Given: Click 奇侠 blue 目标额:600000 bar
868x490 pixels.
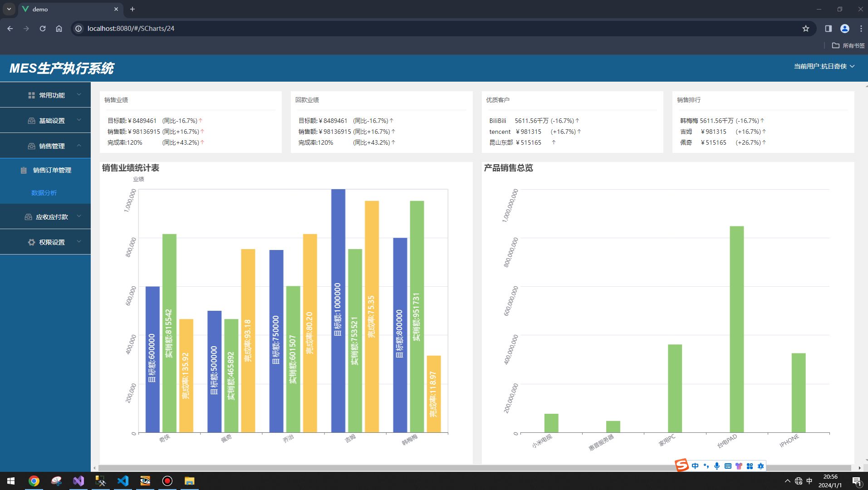Looking at the screenshot, I should coord(152,359).
